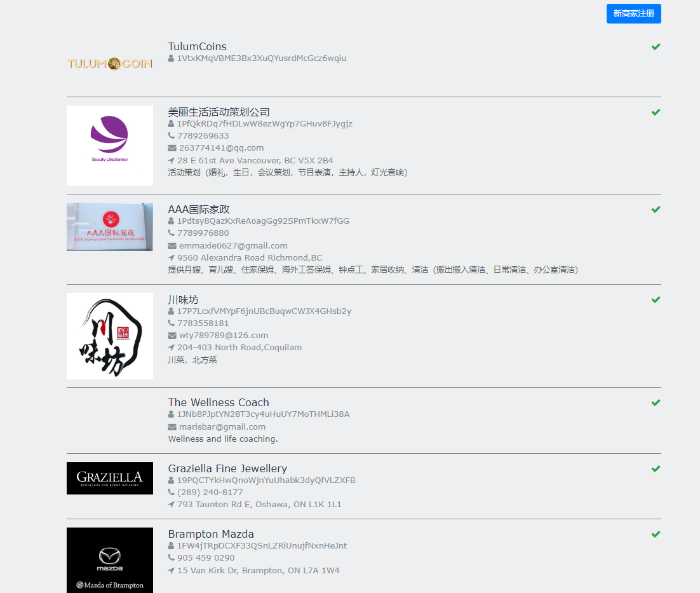Click Beauty Lifeplanner logo thumbnail
This screenshot has height=593, width=700.
tap(110, 146)
